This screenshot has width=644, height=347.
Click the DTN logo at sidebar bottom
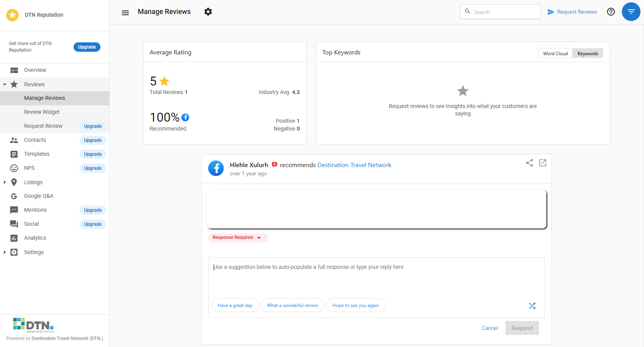pyautogui.click(x=33, y=325)
